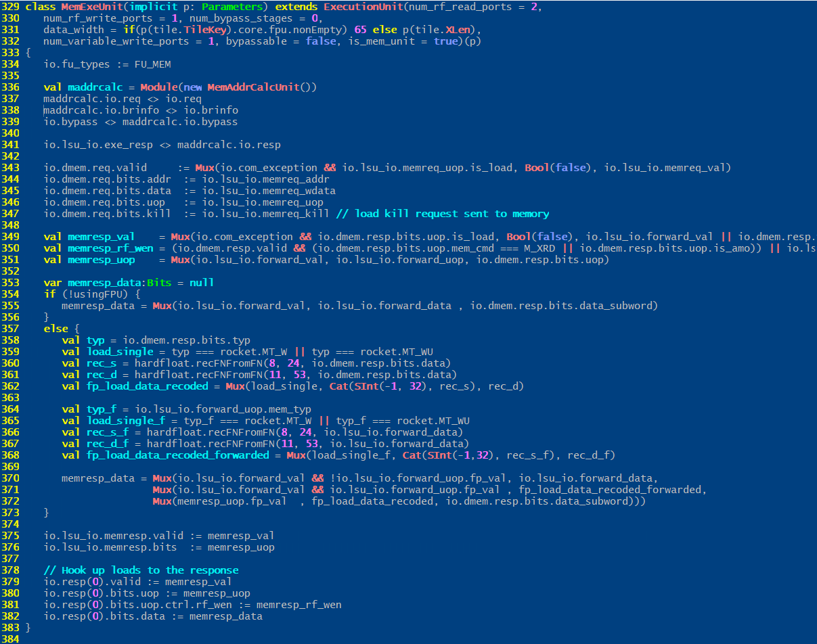Viewport: 817px width, 644px height.
Task: Click 'fp_load_data_recoded_forwarded' declaration on line 368
Action: (x=177, y=455)
